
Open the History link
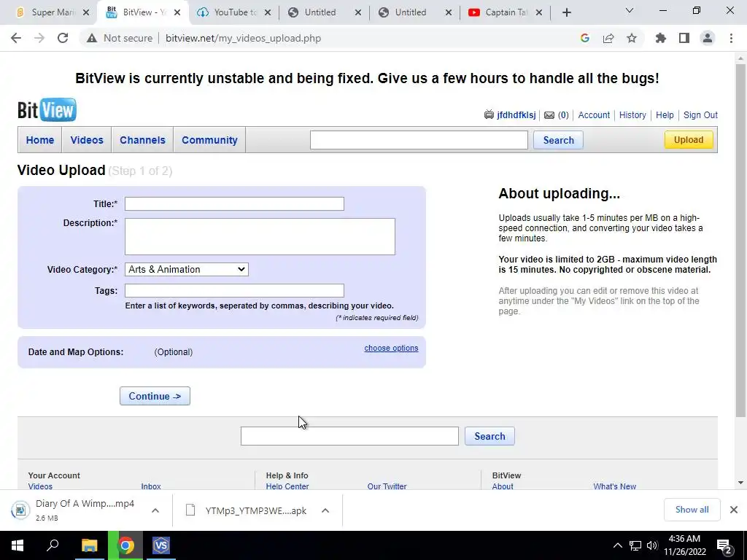coord(632,115)
